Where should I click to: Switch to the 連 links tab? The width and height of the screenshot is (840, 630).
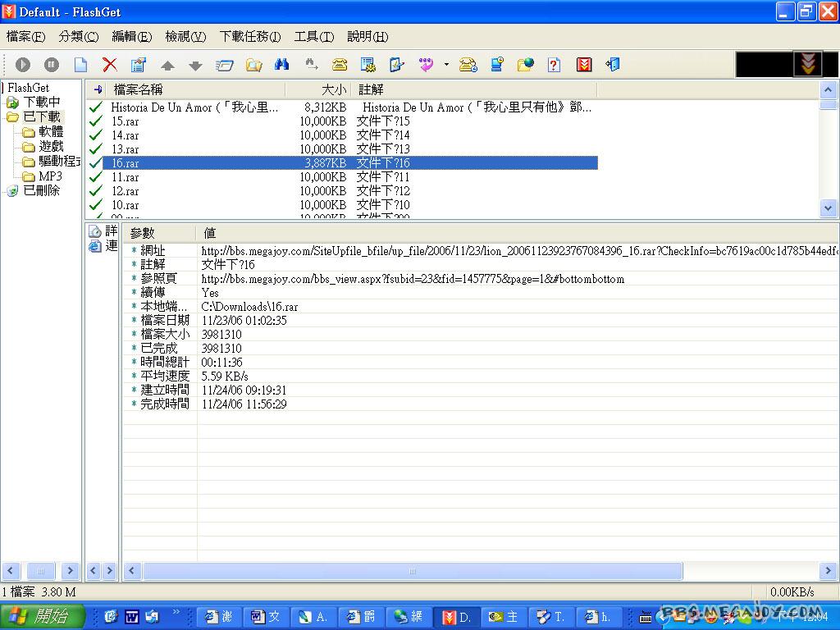pyautogui.click(x=103, y=246)
